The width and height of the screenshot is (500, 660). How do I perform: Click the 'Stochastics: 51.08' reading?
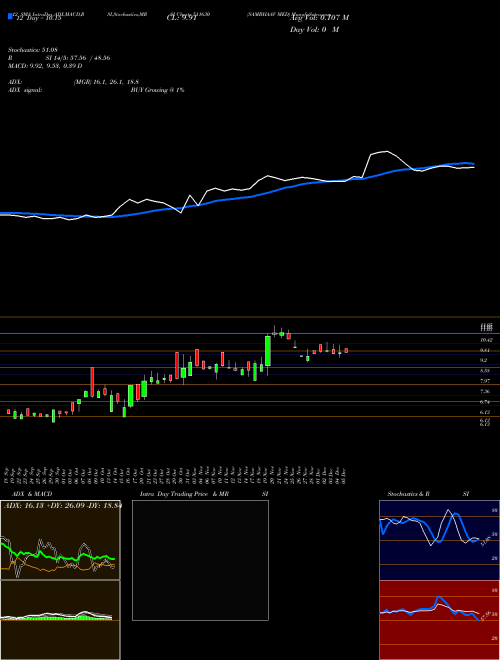point(33,50)
